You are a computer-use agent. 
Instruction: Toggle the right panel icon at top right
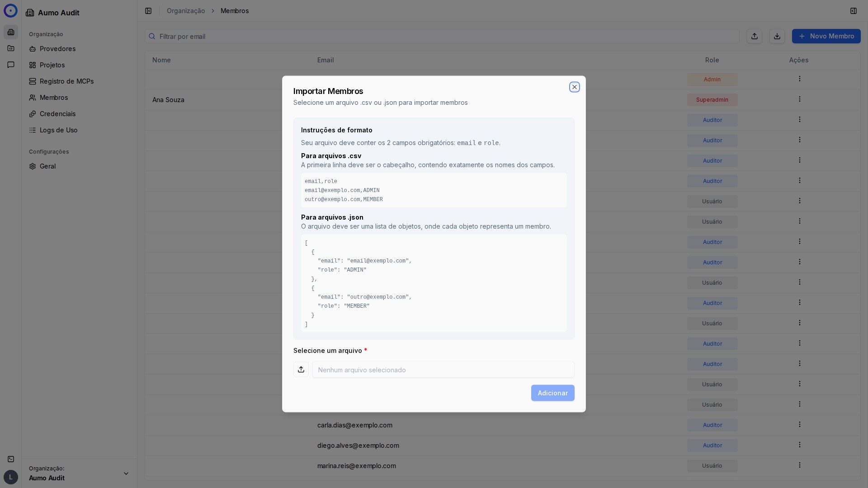pyautogui.click(x=853, y=11)
